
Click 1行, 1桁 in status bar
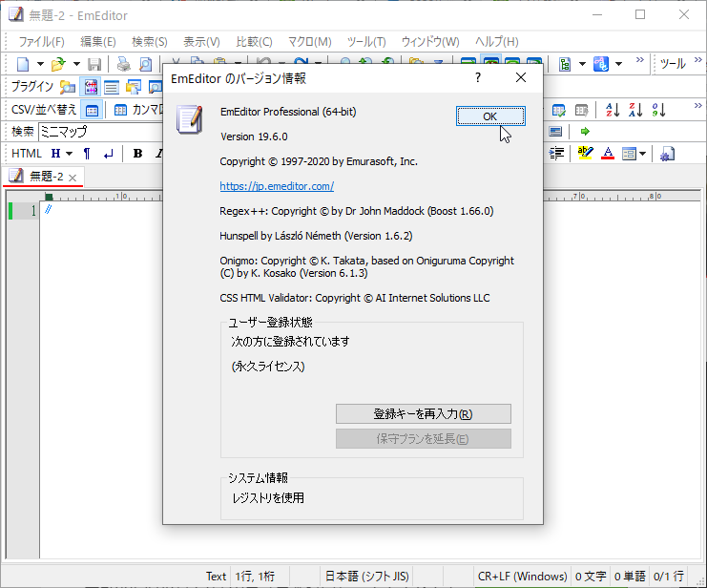tap(255, 577)
